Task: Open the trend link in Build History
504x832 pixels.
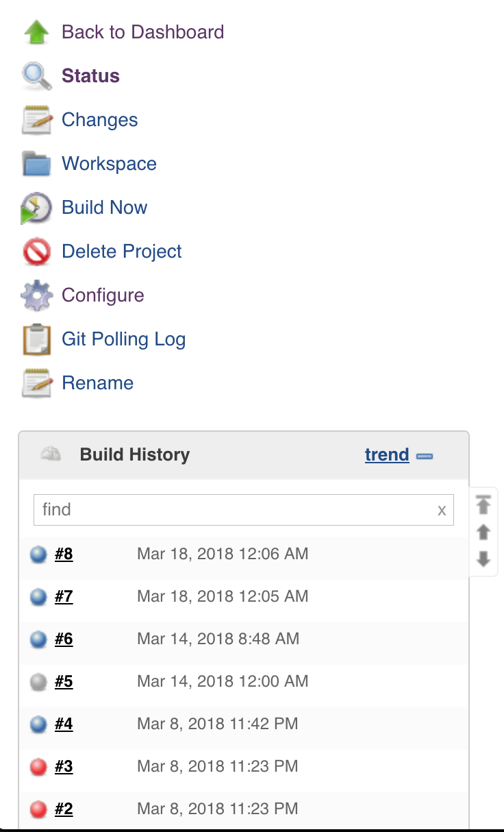Action: click(x=387, y=454)
